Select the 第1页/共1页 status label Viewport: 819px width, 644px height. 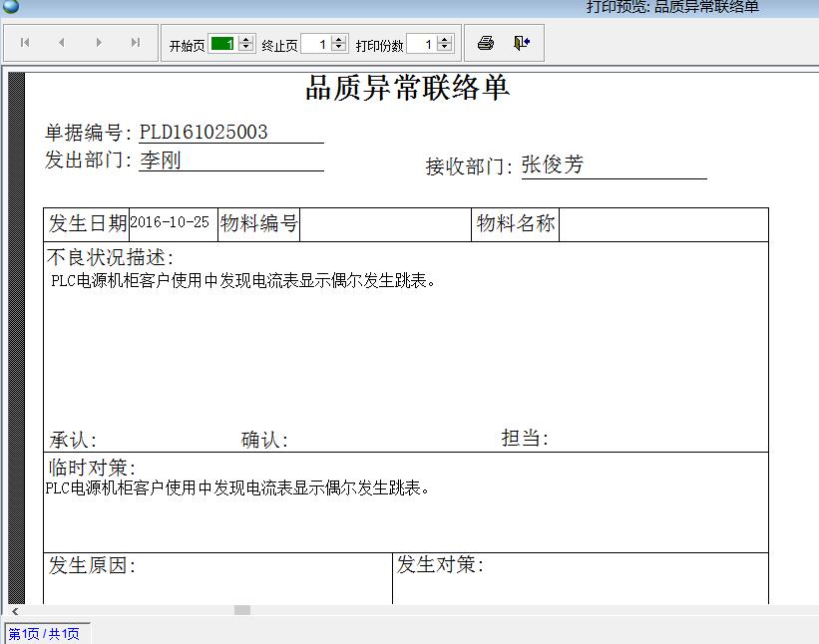[x=43, y=634]
